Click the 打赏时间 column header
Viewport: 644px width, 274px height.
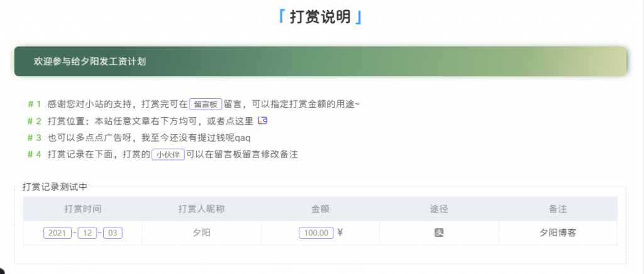click(x=82, y=209)
